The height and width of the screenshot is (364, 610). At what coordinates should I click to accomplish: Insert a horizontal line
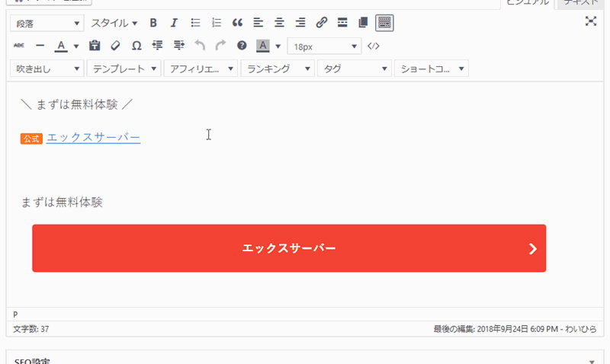pyautogui.click(x=40, y=46)
